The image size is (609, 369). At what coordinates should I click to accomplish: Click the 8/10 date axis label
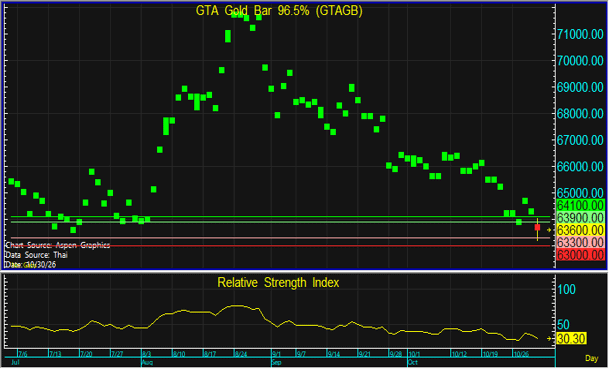click(179, 354)
